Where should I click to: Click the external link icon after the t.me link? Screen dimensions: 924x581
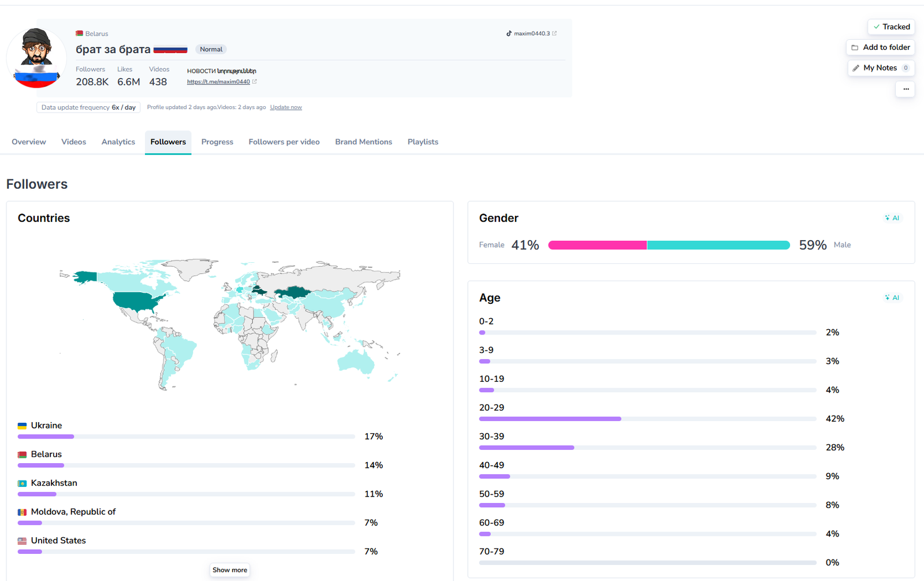tap(255, 82)
